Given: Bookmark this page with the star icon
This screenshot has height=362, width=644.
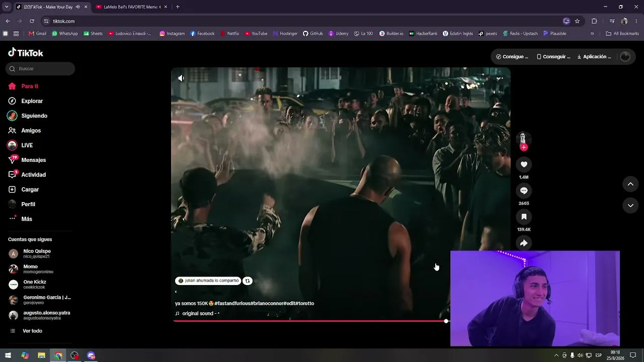Looking at the screenshot, I should (x=577, y=21).
